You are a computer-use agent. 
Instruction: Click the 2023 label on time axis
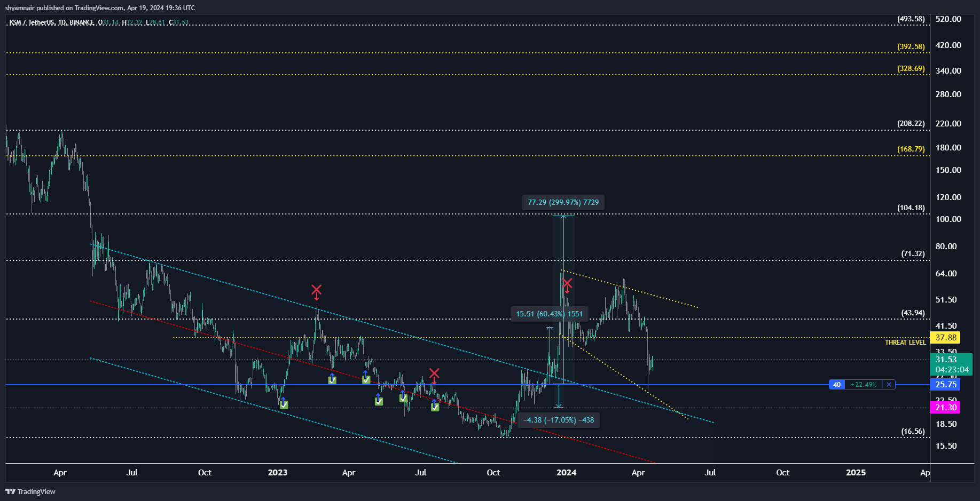pos(278,472)
